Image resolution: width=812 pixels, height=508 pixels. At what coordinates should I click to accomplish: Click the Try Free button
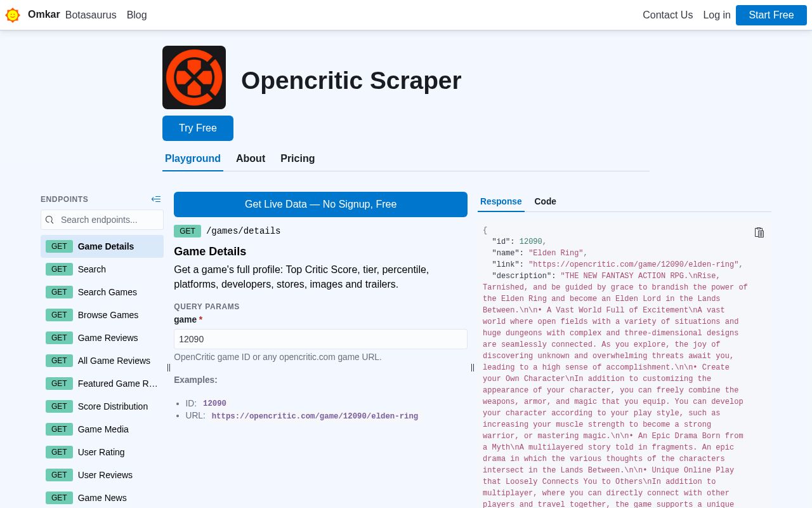coord(198,128)
